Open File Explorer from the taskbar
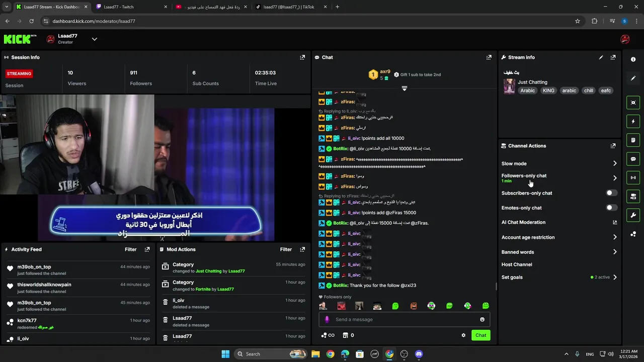 (x=315, y=354)
